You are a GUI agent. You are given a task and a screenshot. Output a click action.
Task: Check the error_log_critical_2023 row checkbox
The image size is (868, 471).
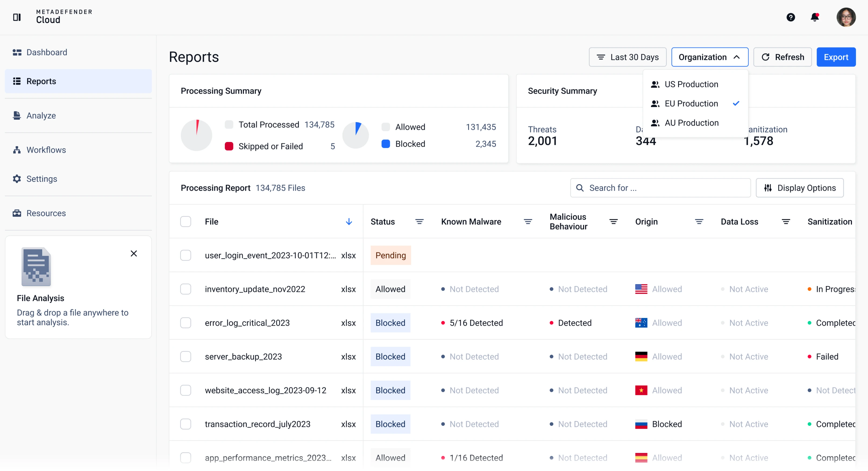186,323
